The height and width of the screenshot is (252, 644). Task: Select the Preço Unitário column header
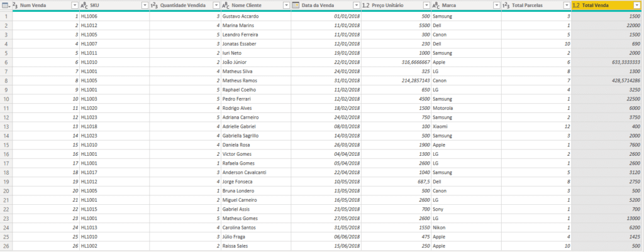click(x=396, y=5)
